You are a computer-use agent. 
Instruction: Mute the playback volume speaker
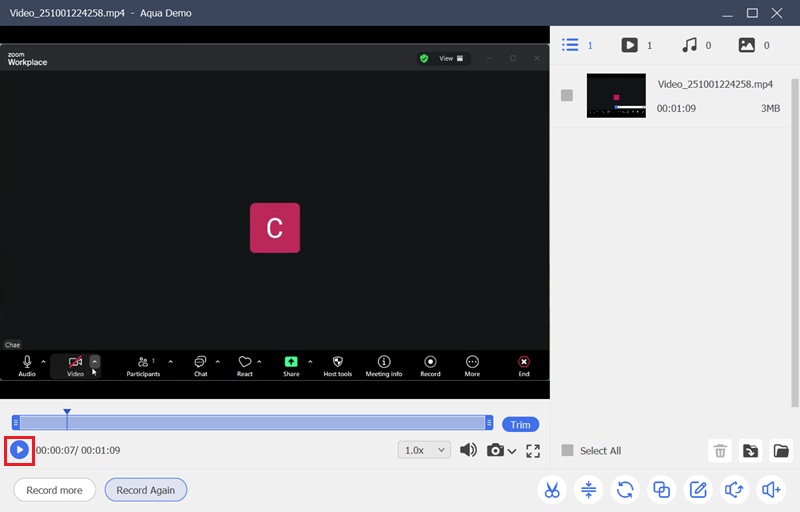(x=468, y=450)
